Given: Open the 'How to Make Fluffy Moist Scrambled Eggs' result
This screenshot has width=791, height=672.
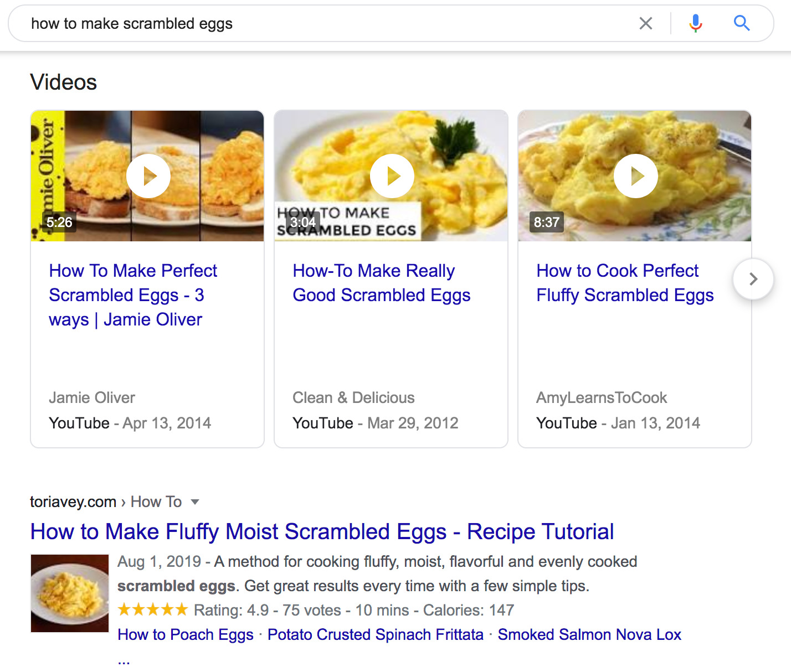Looking at the screenshot, I should tap(322, 531).
